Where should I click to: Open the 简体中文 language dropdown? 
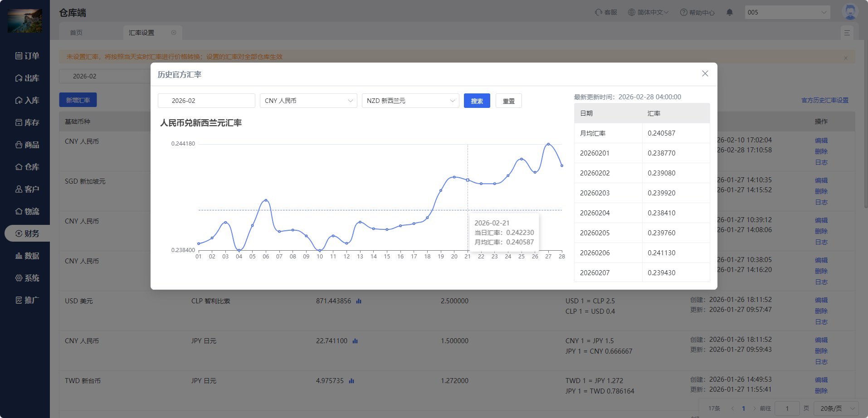pos(649,12)
